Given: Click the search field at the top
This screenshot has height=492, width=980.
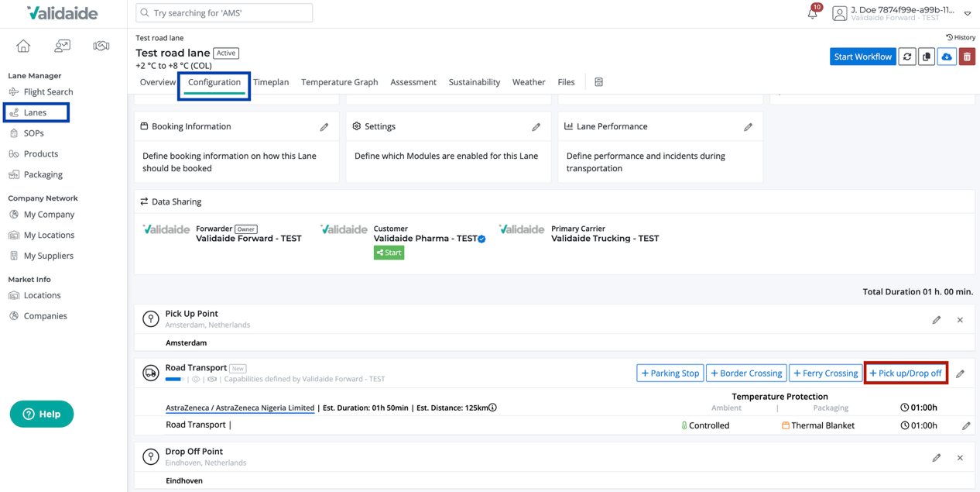Looking at the screenshot, I should 223,12.
